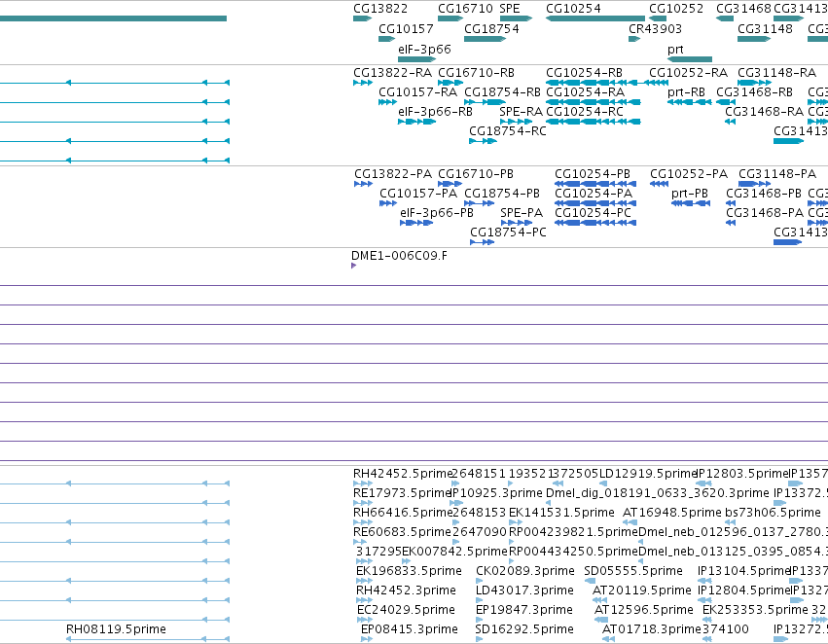Select the CG16710-PB protein label

[x=476, y=174]
